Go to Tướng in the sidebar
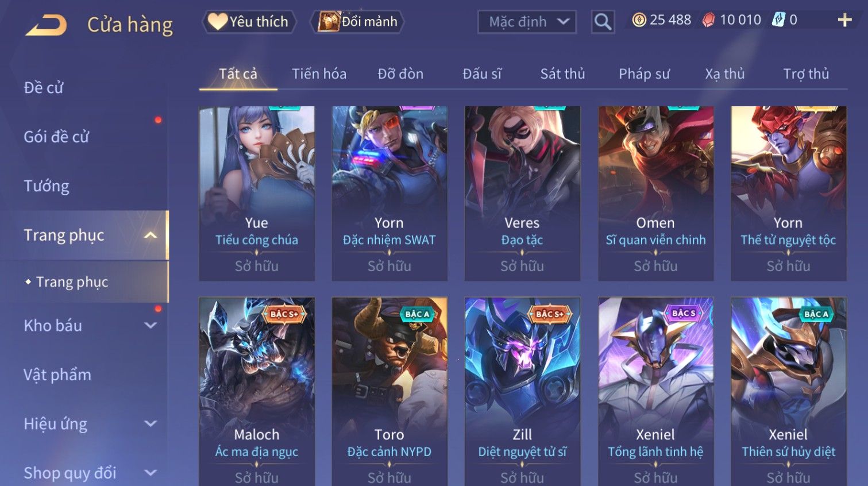This screenshot has width=868, height=486. [x=47, y=186]
